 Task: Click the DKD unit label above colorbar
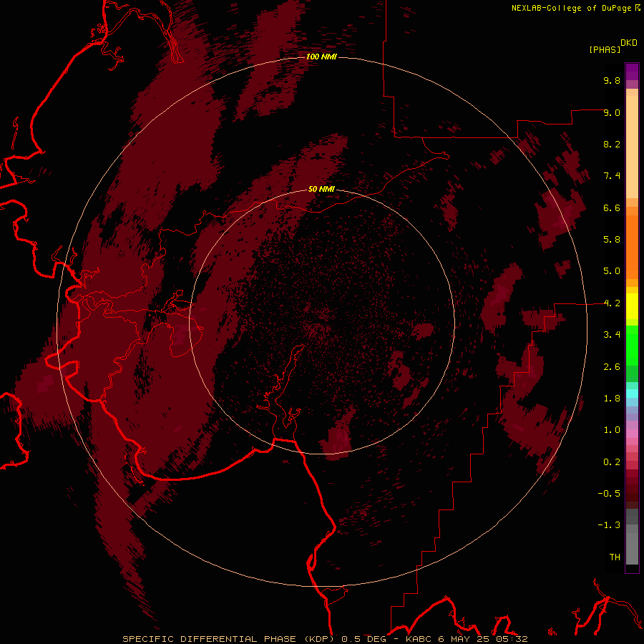629,43
